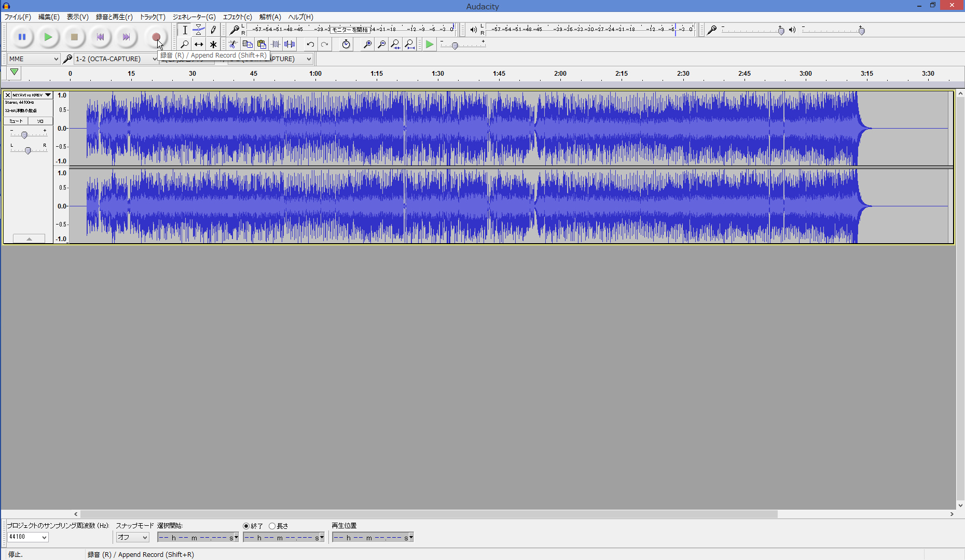Click the track pan L-R slider handle

click(28, 150)
